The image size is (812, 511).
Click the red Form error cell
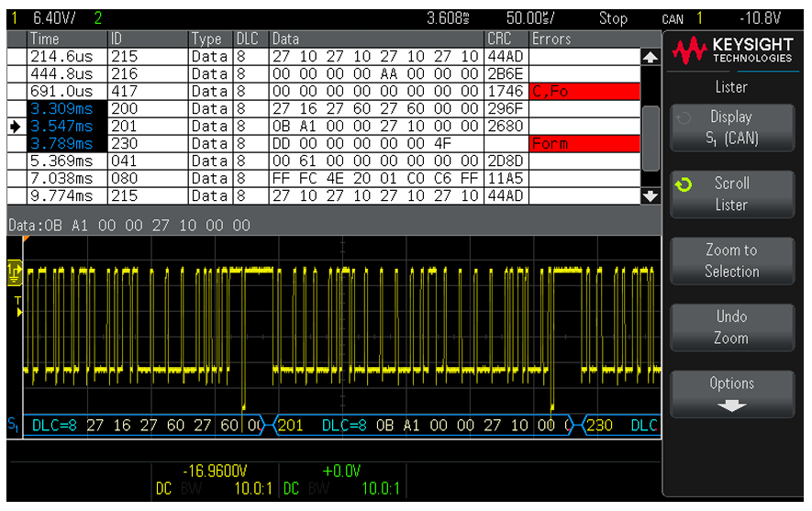584,144
